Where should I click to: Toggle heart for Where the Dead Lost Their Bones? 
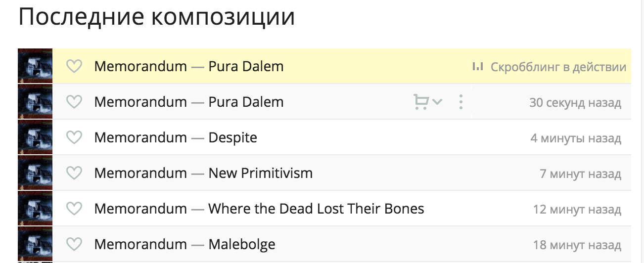(x=74, y=209)
